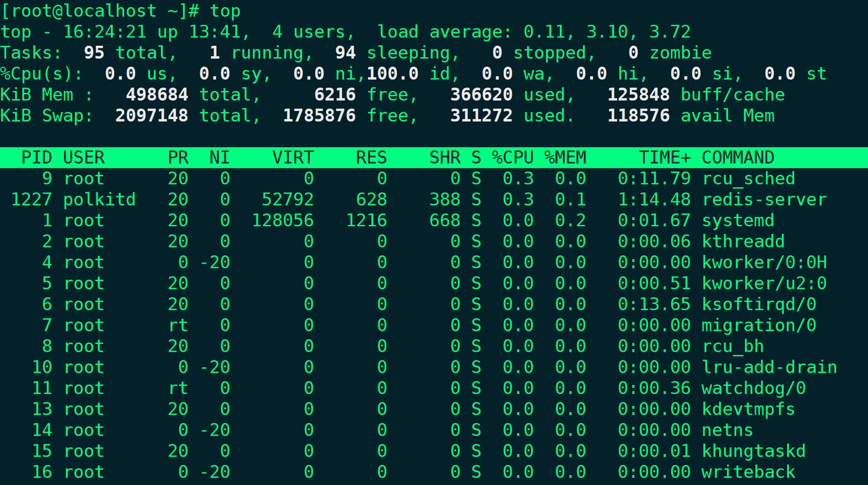Click the "rcu_bh" command name
Image resolution: width=868 pixels, height=485 pixels.
click(733, 346)
